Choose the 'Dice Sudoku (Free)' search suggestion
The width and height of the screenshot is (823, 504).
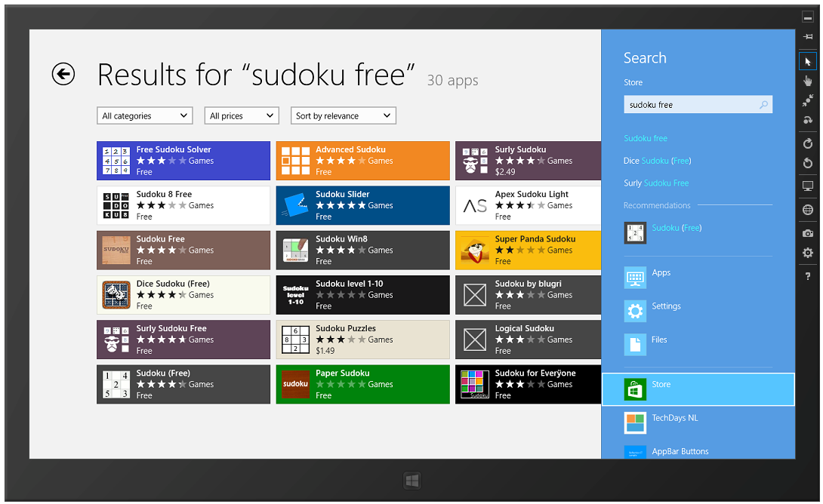coord(657,161)
